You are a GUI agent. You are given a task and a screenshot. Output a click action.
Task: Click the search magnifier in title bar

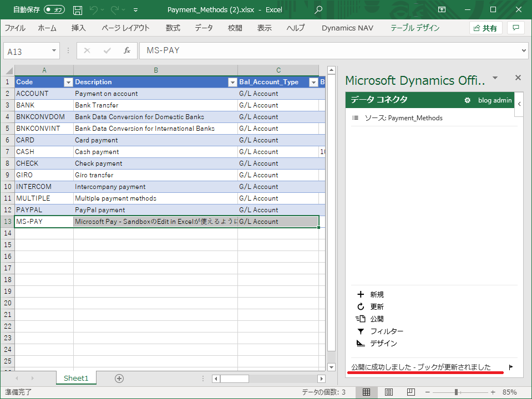[x=318, y=10]
